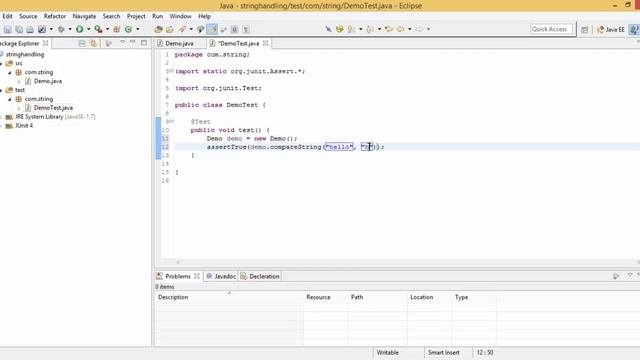
Task: Click the Maximize Package Explorer panel icon
Action: click(x=144, y=42)
